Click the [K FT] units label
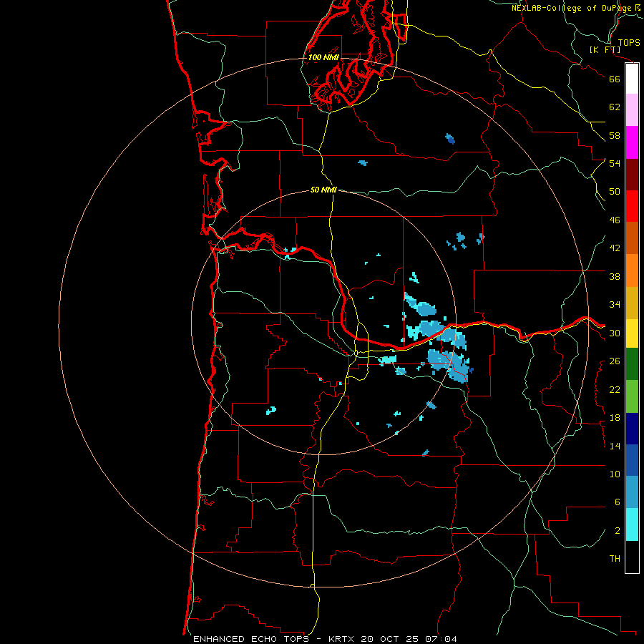Image resolution: width=644 pixels, height=644 pixels. 605,49
